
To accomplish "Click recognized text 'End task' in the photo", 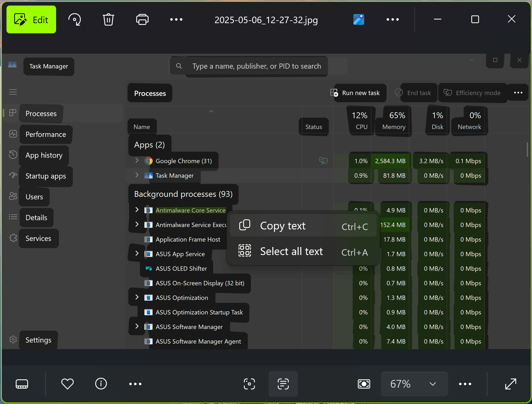I will pos(419,93).
